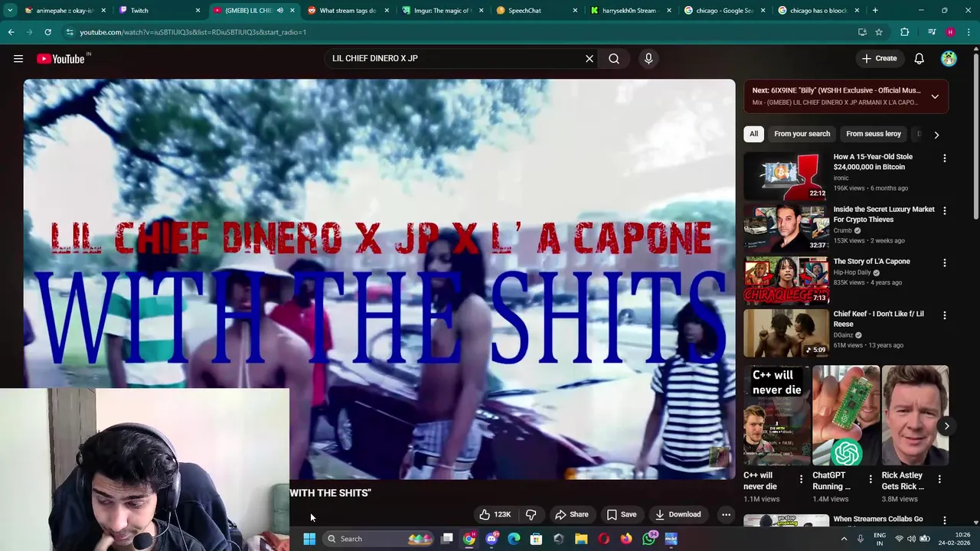Open options for Rick Astley short

939,479
